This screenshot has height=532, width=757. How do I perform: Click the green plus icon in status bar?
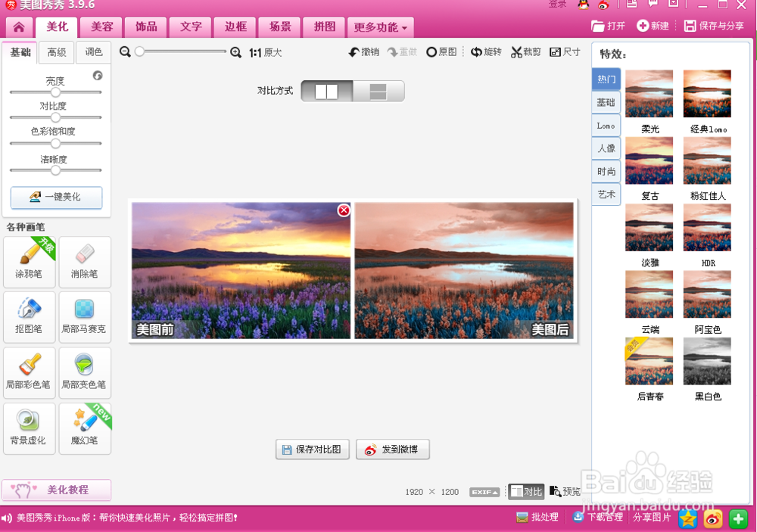[738, 519]
